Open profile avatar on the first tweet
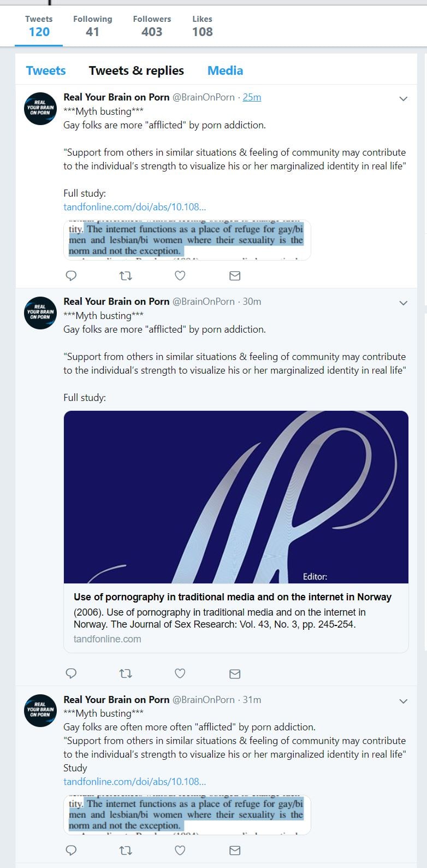427x868 pixels. point(40,109)
